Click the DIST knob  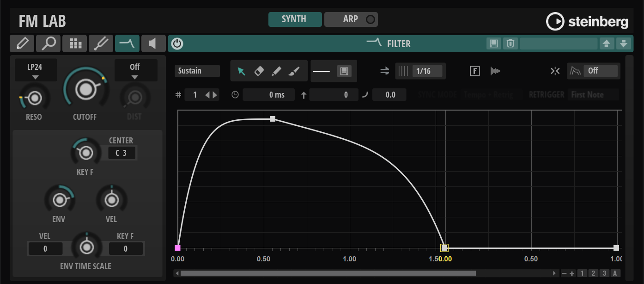click(x=134, y=98)
